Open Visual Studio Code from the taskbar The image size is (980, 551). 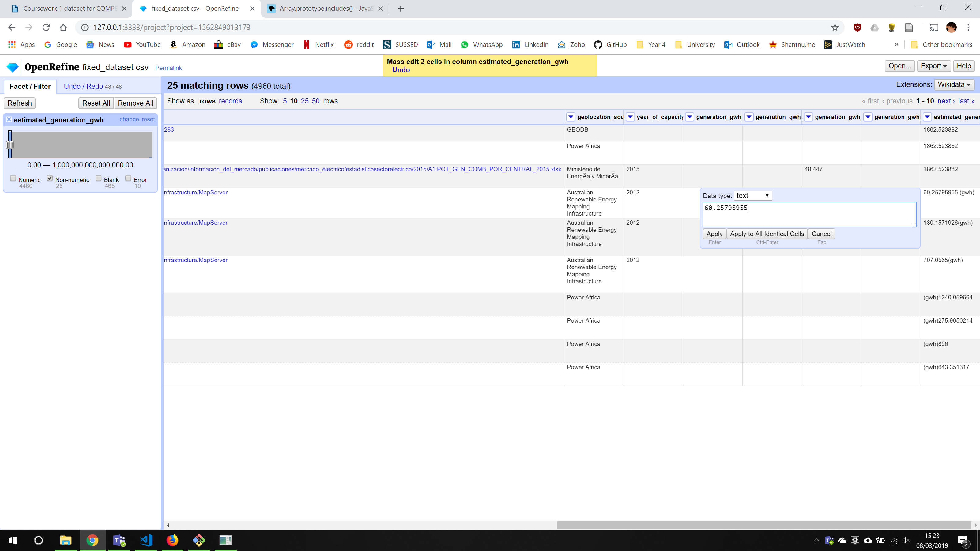146,540
